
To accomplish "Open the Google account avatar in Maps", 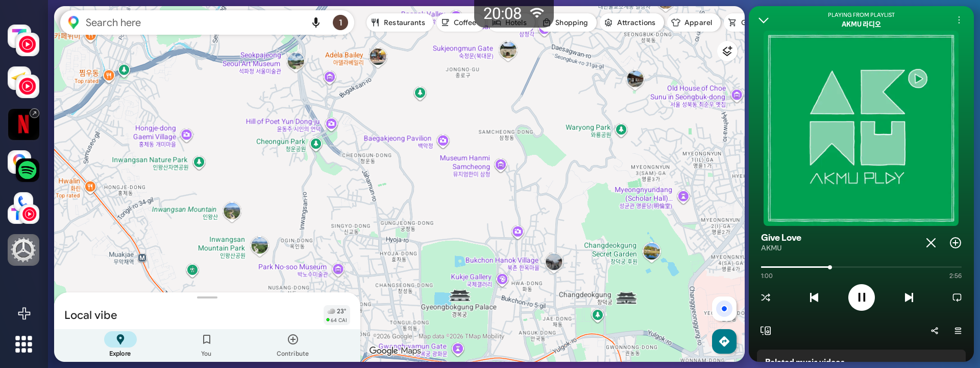I will coord(340,22).
